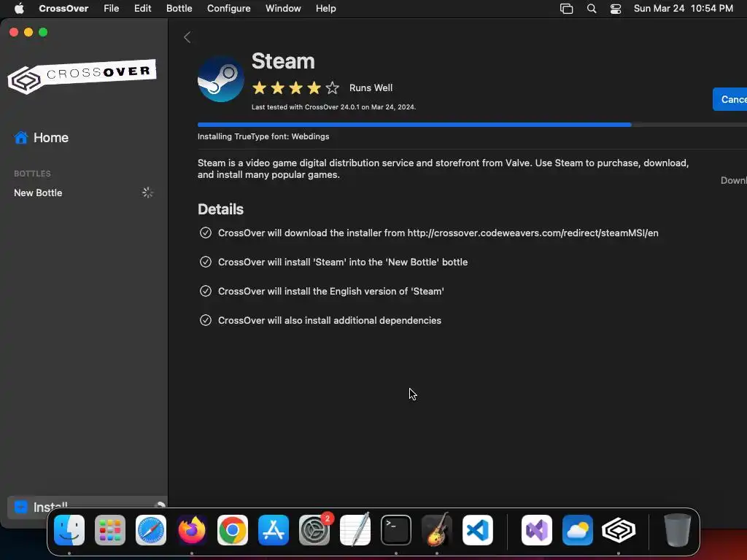Open TextEdit from the dock
This screenshot has width=747, height=560.
pyautogui.click(x=355, y=529)
